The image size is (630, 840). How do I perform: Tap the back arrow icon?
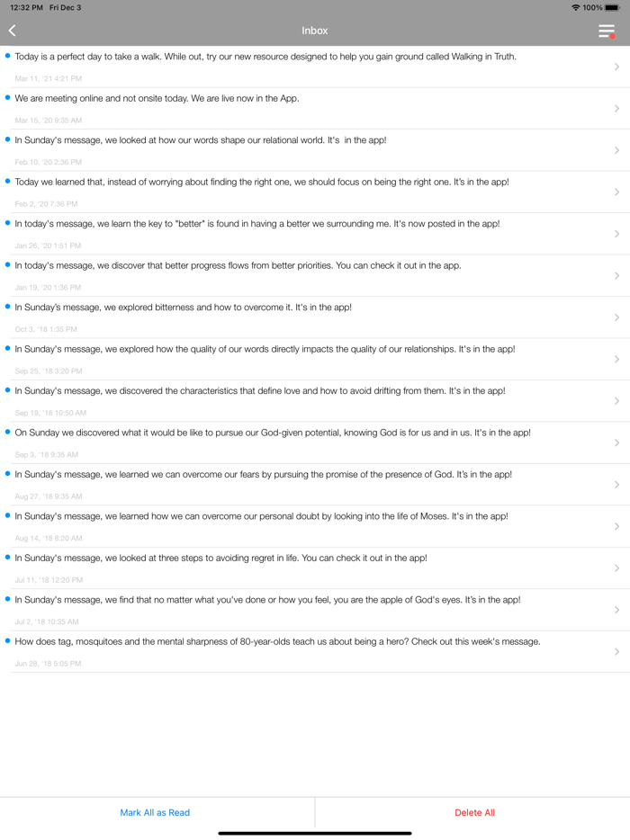tap(13, 31)
